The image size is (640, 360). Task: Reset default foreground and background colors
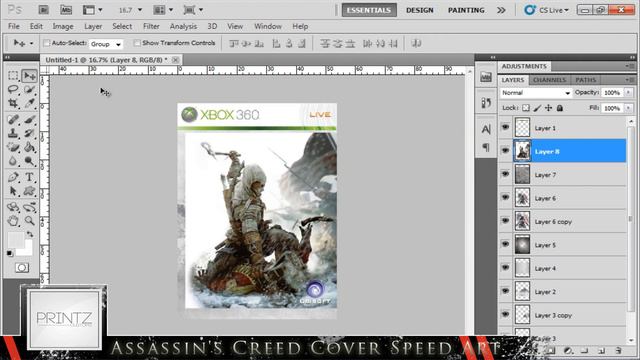pyautogui.click(x=10, y=253)
